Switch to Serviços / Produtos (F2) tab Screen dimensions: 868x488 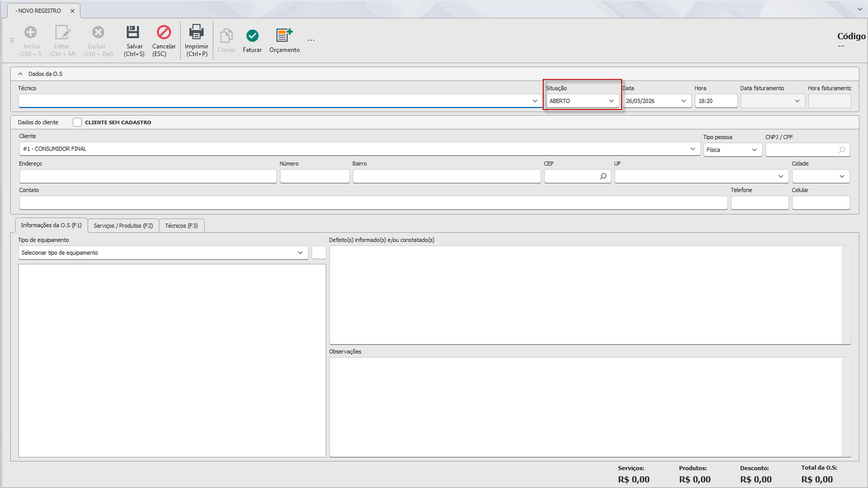click(x=123, y=226)
